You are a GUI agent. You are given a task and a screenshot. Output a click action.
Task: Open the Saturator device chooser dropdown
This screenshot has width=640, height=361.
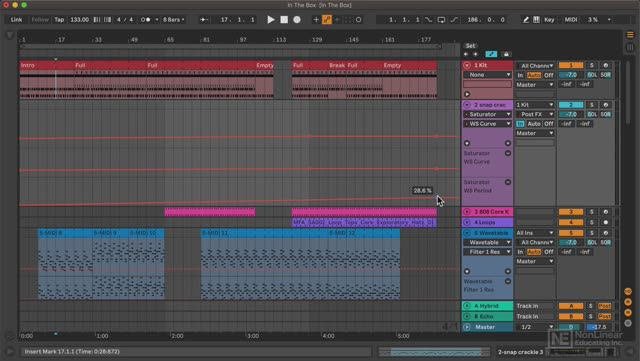coord(487,114)
